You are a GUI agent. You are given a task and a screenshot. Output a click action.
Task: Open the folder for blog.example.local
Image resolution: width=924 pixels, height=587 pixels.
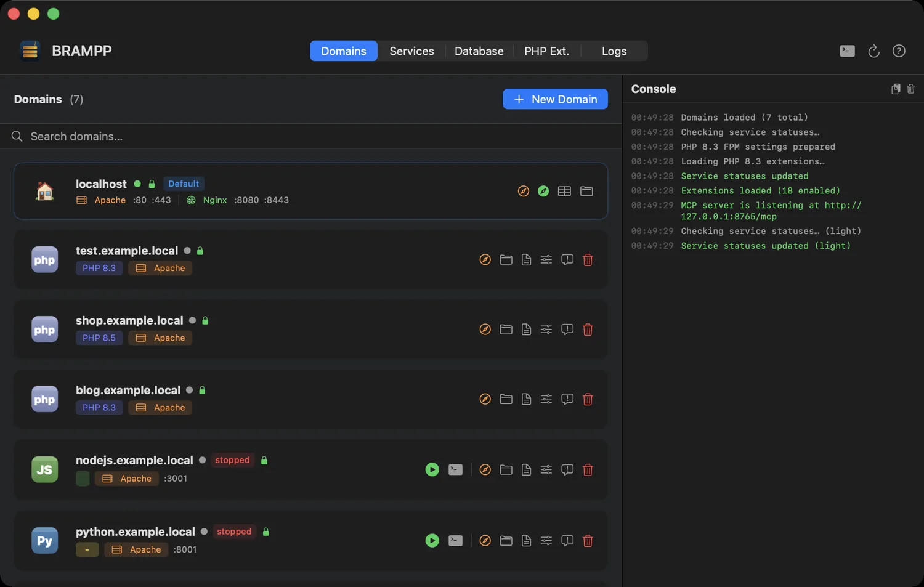point(506,399)
